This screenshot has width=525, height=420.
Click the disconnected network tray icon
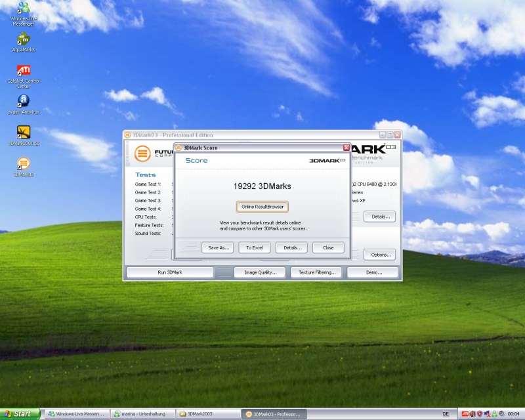click(x=487, y=414)
